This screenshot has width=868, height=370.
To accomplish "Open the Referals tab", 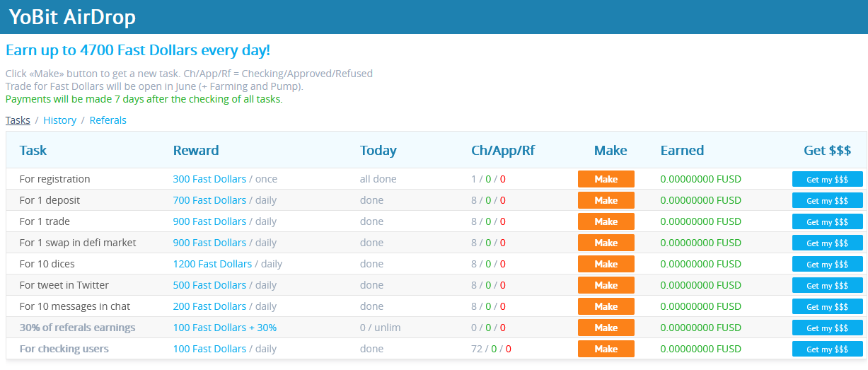I will pyautogui.click(x=108, y=120).
